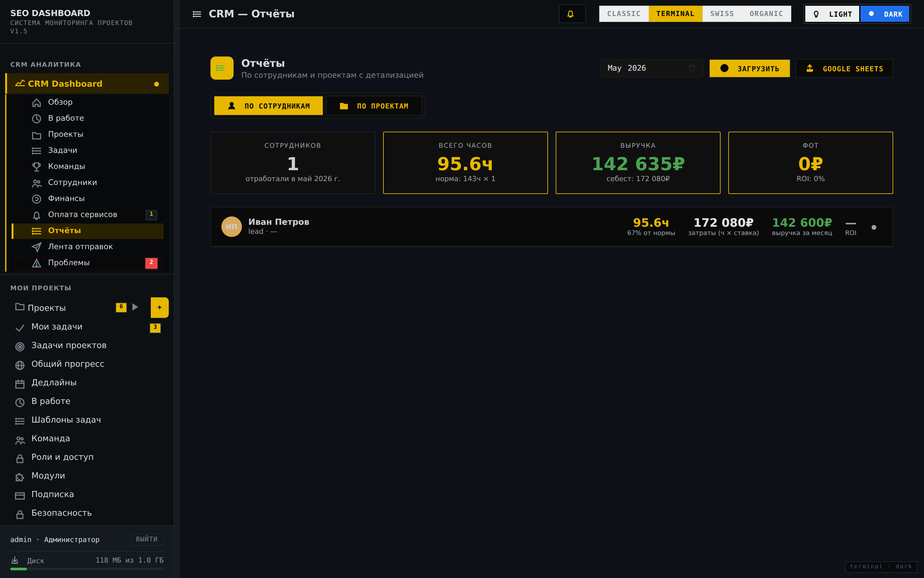Open Дедлайны calendar icon
Screen dimensions: 924x578
20,383
